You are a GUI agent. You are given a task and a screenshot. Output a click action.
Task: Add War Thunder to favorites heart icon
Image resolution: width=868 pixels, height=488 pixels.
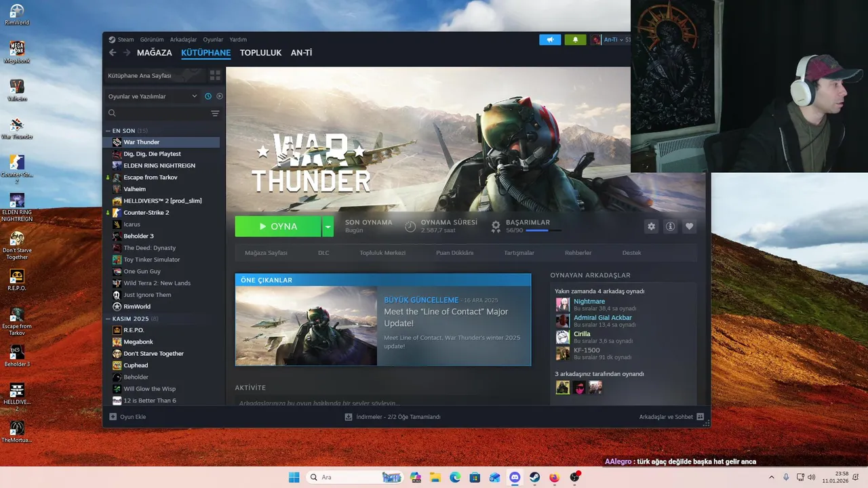click(690, 226)
